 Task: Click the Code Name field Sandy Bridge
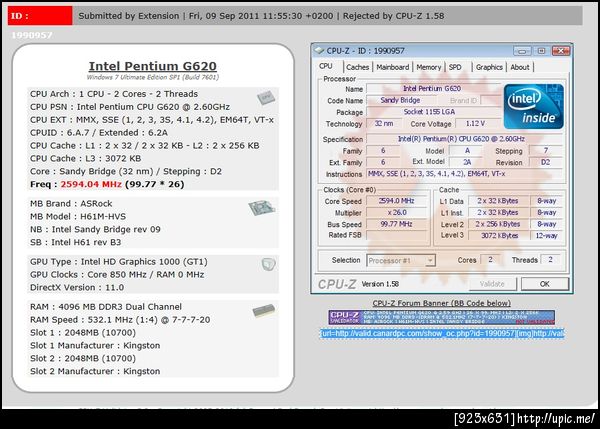click(401, 100)
